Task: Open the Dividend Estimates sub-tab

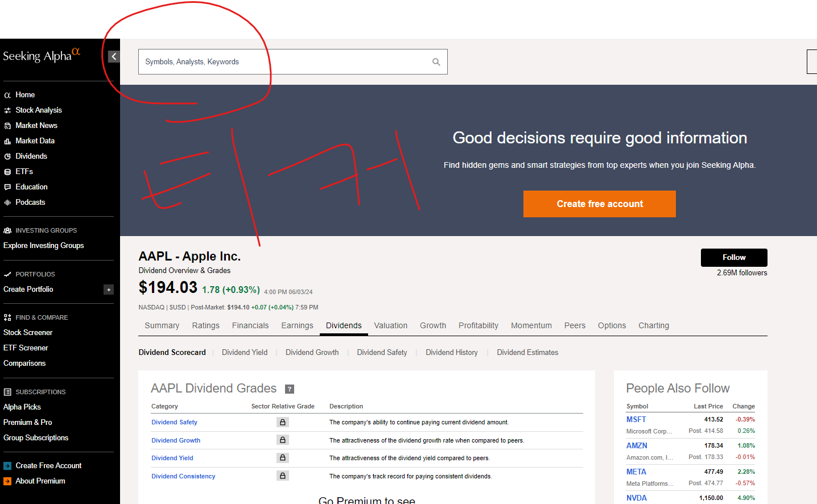Action: coord(527,353)
